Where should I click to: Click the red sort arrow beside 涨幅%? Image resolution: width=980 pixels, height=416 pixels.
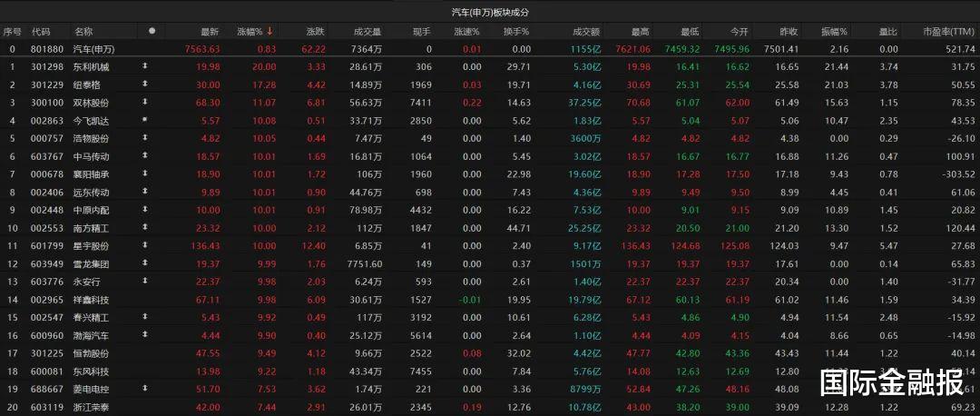click(x=269, y=31)
